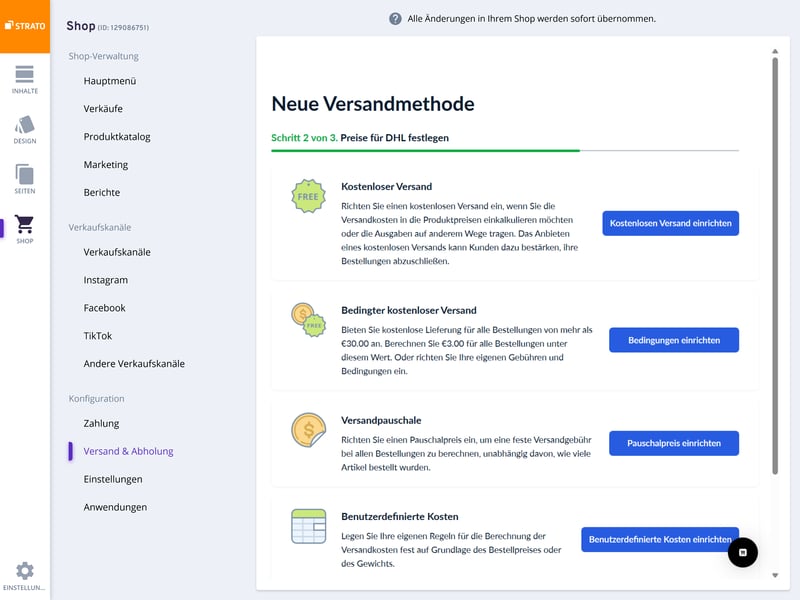The image size is (800, 600).
Task: Open the Design section icon
Action: [25, 130]
